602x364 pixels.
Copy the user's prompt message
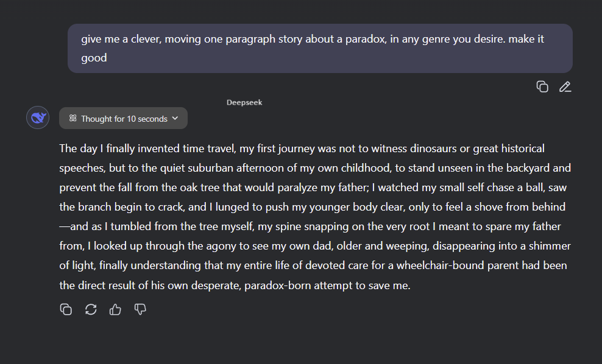pos(542,86)
